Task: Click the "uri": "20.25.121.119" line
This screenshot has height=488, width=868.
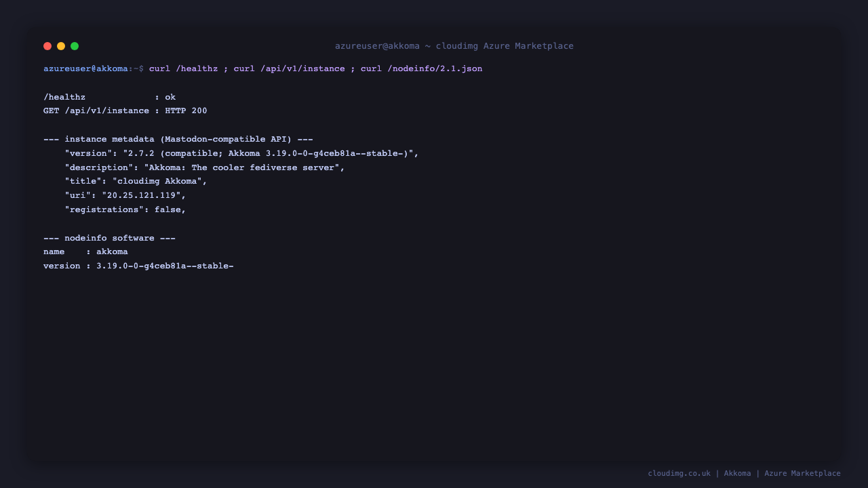Action: click(125, 195)
